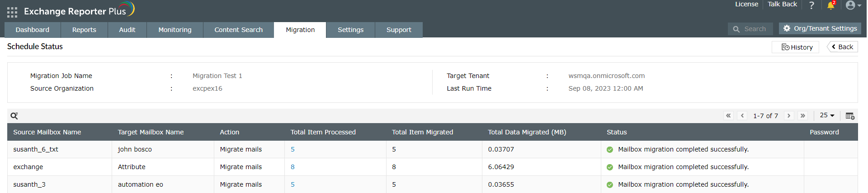This screenshot has width=868, height=193.
Task: Go to the next results page
Action: pyautogui.click(x=789, y=116)
